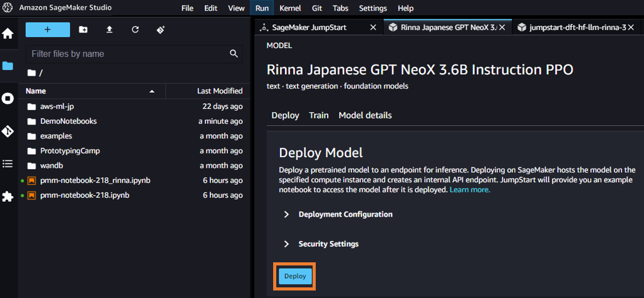Click the blue Deploy button

(294, 276)
